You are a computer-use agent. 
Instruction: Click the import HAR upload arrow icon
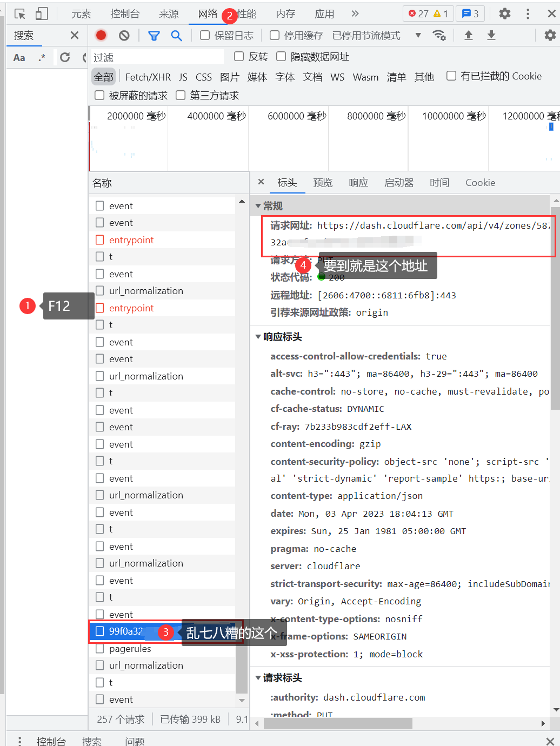pos(469,36)
